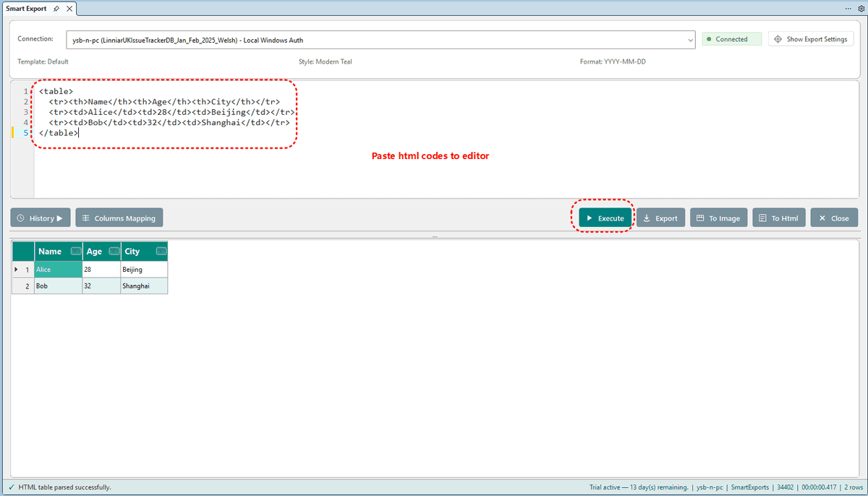Click the '2 rows' status bar entry
The height and width of the screenshot is (496, 868).
click(x=852, y=487)
